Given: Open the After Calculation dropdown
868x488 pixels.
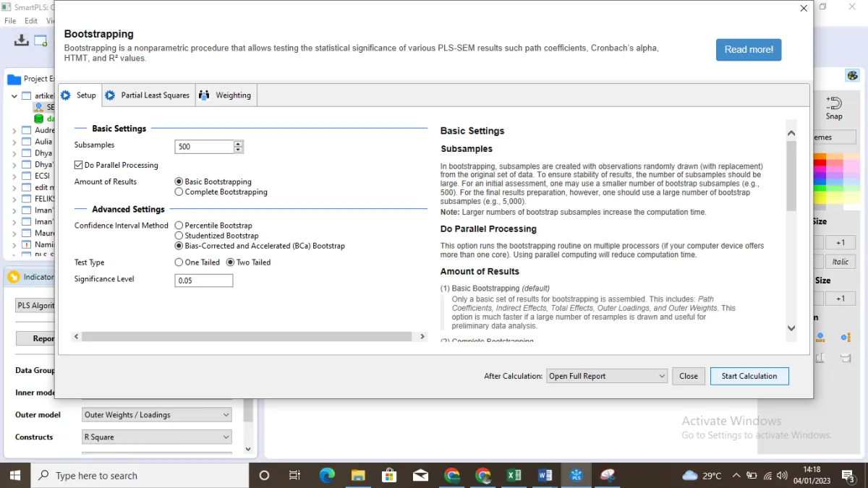Looking at the screenshot, I should pyautogui.click(x=606, y=376).
